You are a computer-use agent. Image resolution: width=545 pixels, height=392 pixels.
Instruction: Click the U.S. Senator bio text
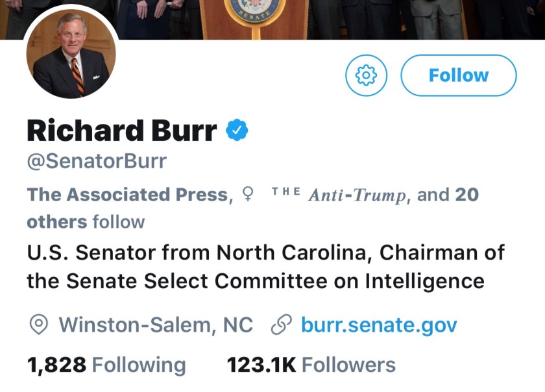[x=265, y=252]
